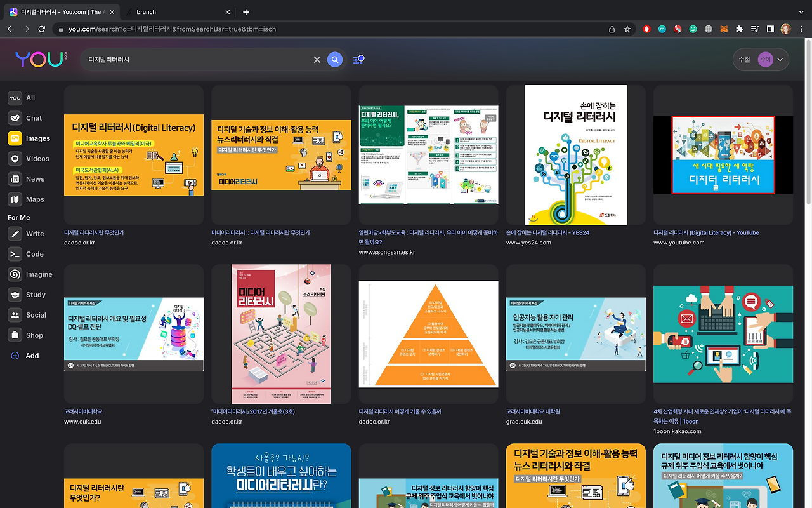
Task: Open the Chat section in sidebar
Action: (x=25, y=118)
